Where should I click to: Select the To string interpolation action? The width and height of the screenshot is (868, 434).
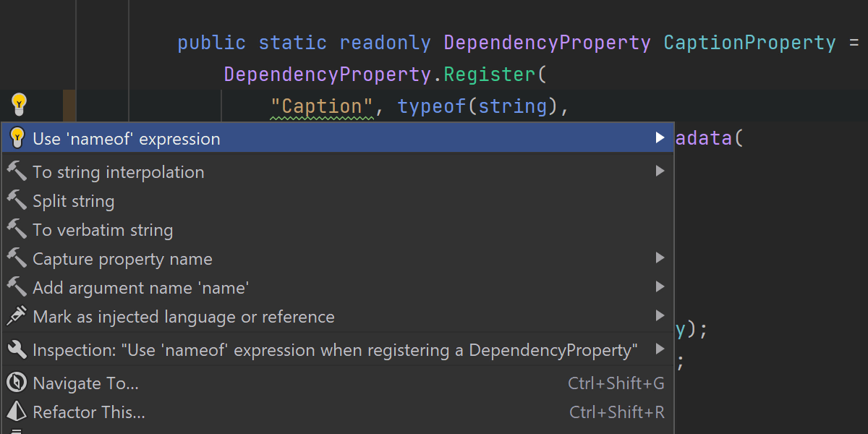119,172
